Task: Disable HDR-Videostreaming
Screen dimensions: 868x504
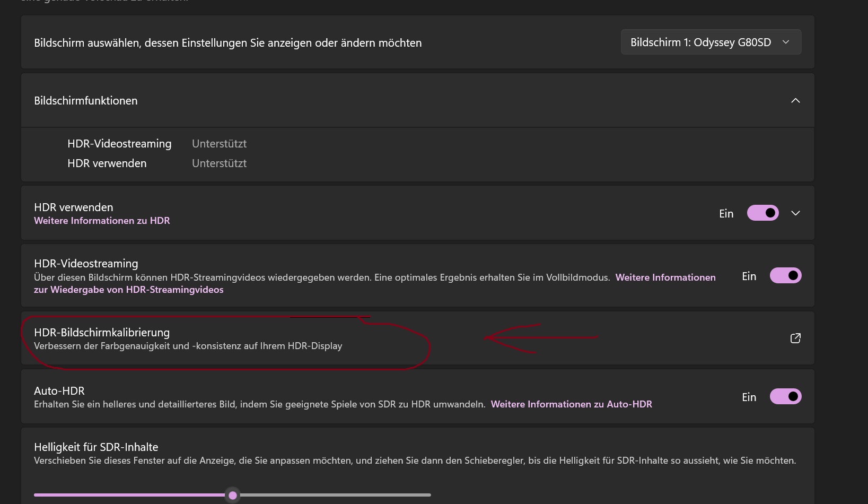Action: pos(786,275)
